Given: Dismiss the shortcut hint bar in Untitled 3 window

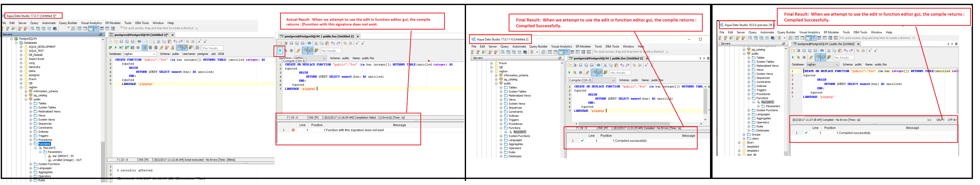Looking at the screenshot, I should [197, 28].
